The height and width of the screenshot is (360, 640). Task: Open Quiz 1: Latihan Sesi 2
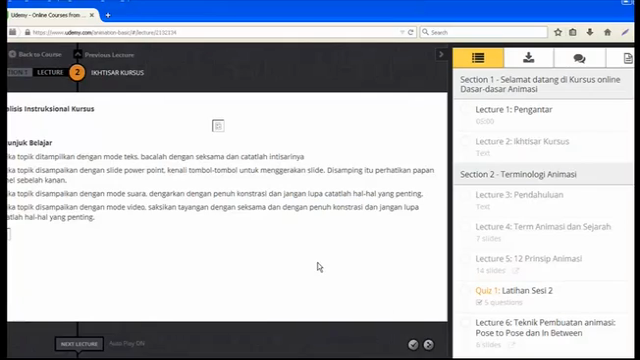[x=514, y=290]
